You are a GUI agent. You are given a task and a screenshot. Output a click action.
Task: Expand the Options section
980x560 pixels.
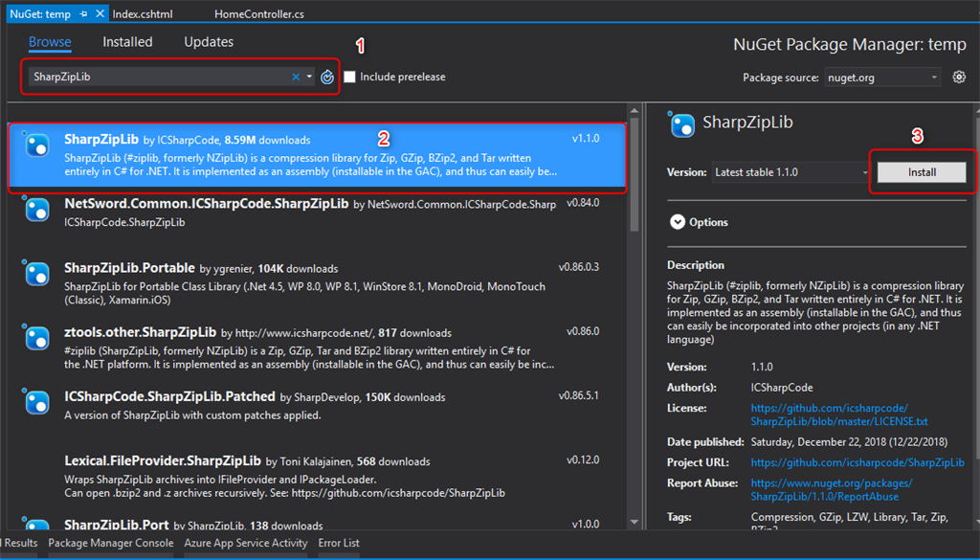click(678, 222)
